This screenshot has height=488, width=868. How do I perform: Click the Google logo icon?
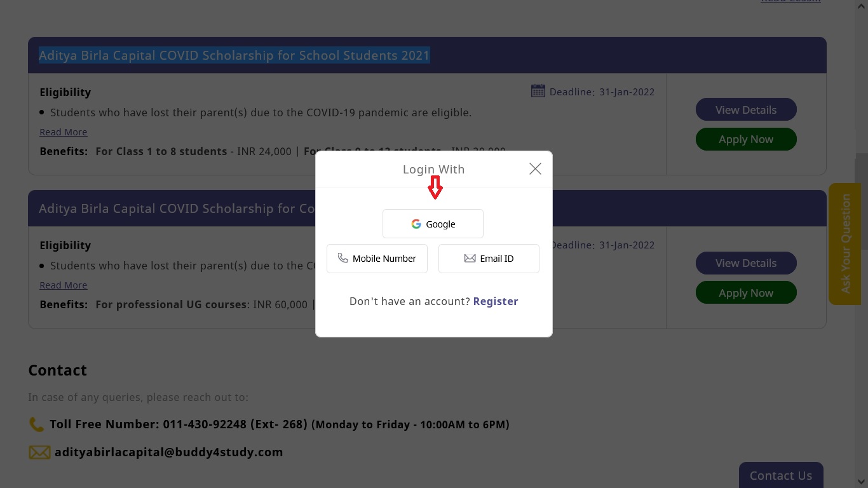[x=416, y=224]
